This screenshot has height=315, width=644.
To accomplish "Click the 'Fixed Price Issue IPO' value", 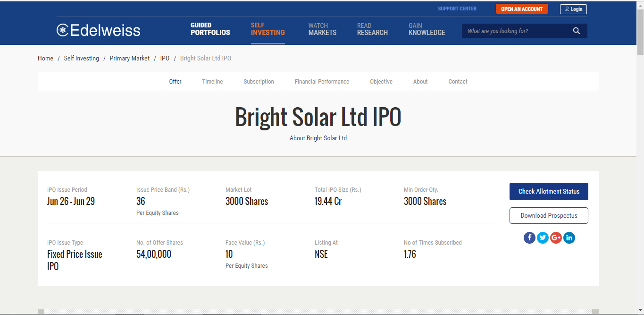I will pyautogui.click(x=75, y=260).
